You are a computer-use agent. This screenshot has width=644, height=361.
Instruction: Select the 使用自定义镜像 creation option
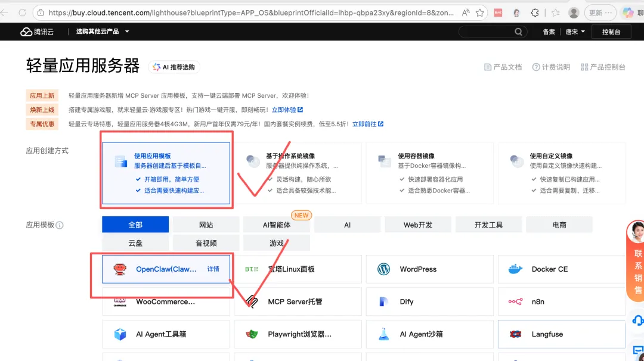(x=562, y=173)
